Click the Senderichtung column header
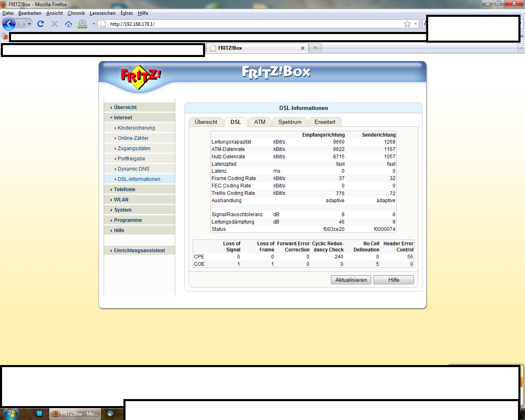The width and height of the screenshot is (525, 420). (379, 135)
